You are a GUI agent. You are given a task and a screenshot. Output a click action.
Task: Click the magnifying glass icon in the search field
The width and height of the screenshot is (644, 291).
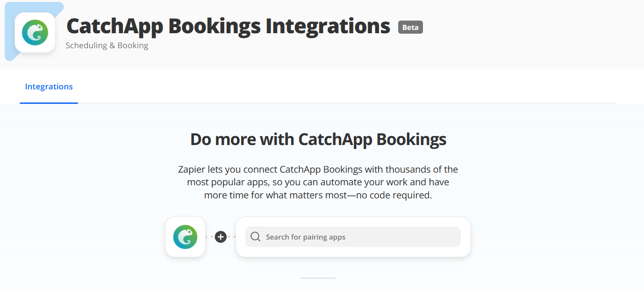pos(255,237)
